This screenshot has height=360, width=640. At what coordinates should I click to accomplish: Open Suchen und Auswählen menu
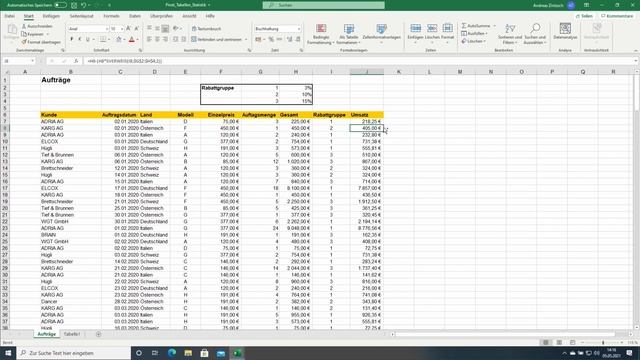click(535, 34)
